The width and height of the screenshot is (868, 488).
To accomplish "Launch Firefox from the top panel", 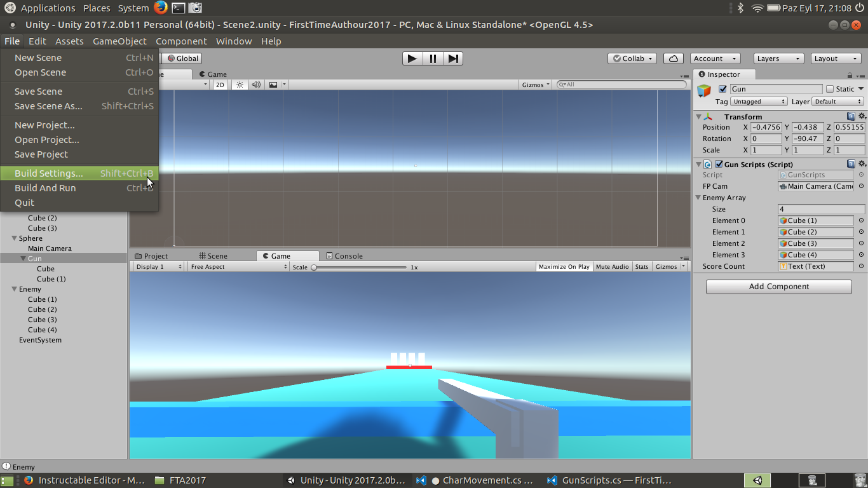I will point(161,8).
